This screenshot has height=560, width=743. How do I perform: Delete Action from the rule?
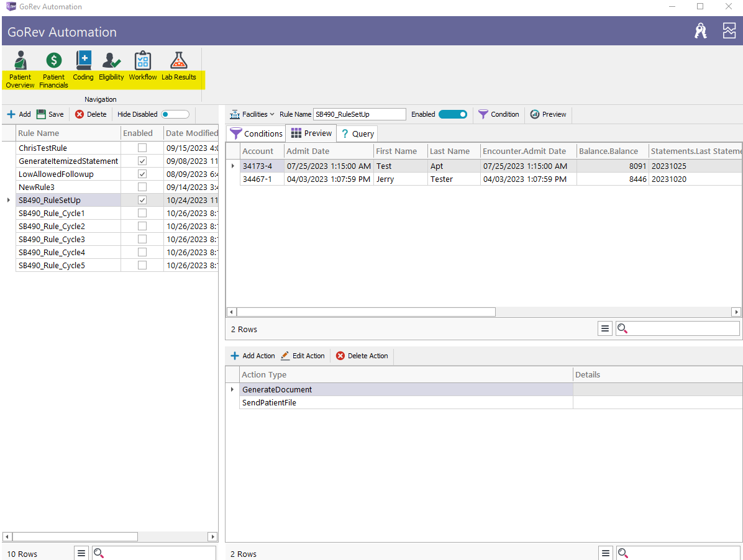pyautogui.click(x=362, y=356)
